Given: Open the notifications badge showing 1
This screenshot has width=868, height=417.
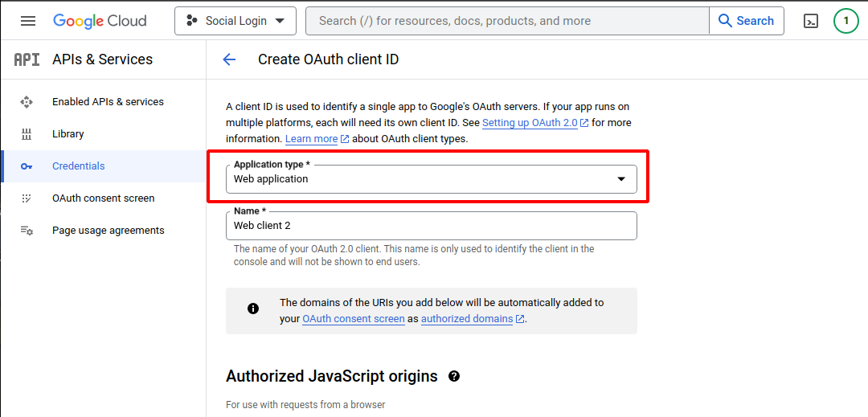Looking at the screenshot, I should [845, 21].
